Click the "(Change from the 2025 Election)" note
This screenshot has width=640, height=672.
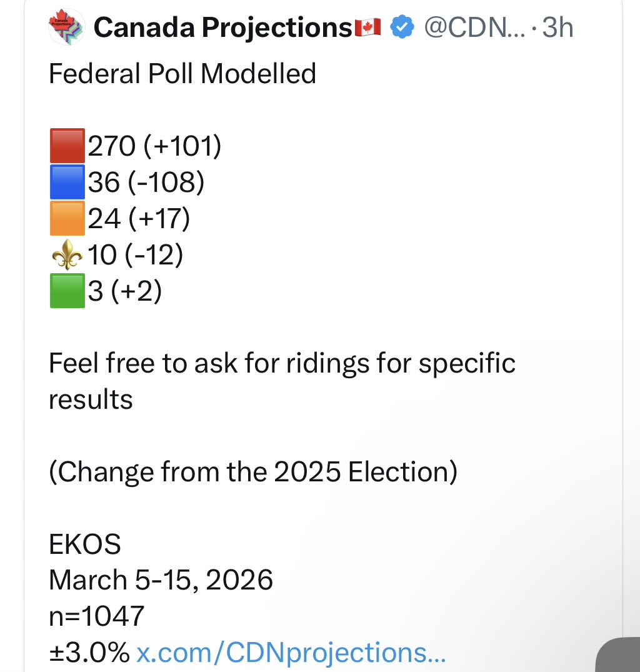[252, 472]
